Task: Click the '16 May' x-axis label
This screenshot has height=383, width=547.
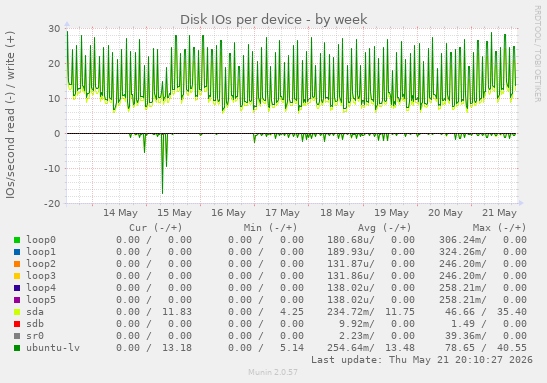Action: [228, 213]
